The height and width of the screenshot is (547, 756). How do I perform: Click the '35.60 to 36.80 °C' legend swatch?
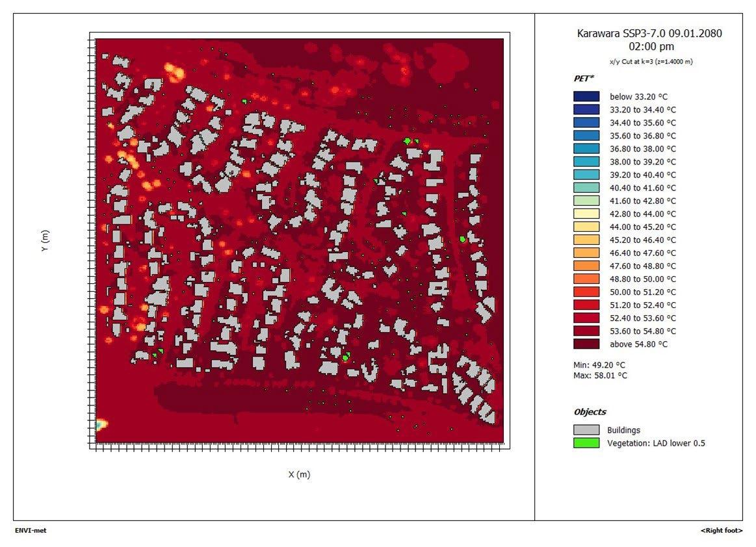[x=586, y=135]
